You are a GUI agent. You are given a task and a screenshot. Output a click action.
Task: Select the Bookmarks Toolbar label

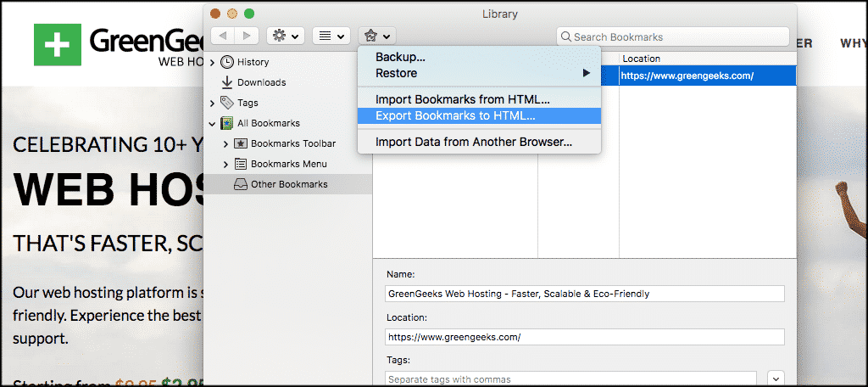293,143
